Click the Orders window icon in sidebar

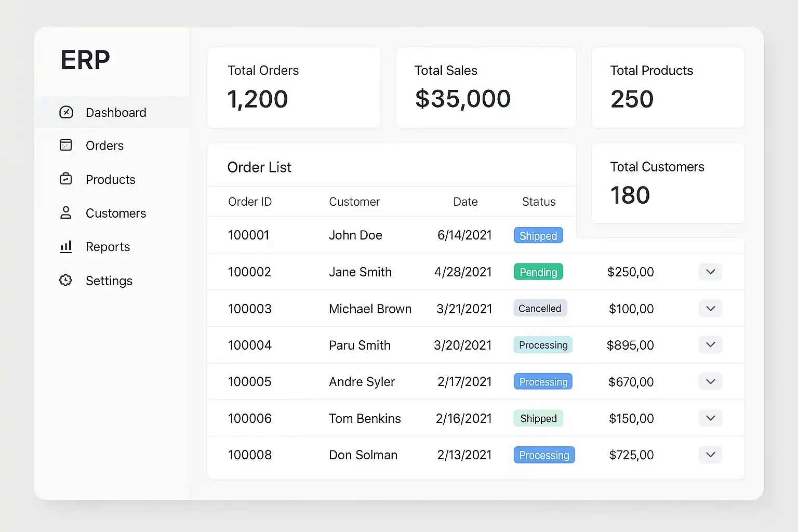click(66, 145)
